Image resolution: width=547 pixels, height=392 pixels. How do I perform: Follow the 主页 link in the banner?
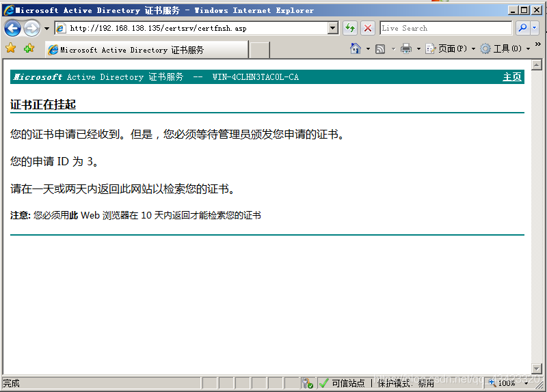[511, 77]
